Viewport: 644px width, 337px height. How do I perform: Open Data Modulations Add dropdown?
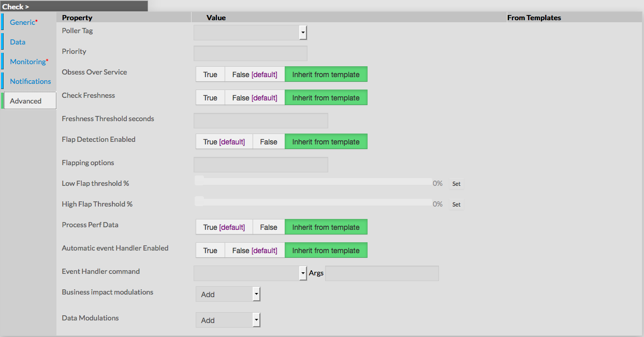pyautogui.click(x=256, y=320)
